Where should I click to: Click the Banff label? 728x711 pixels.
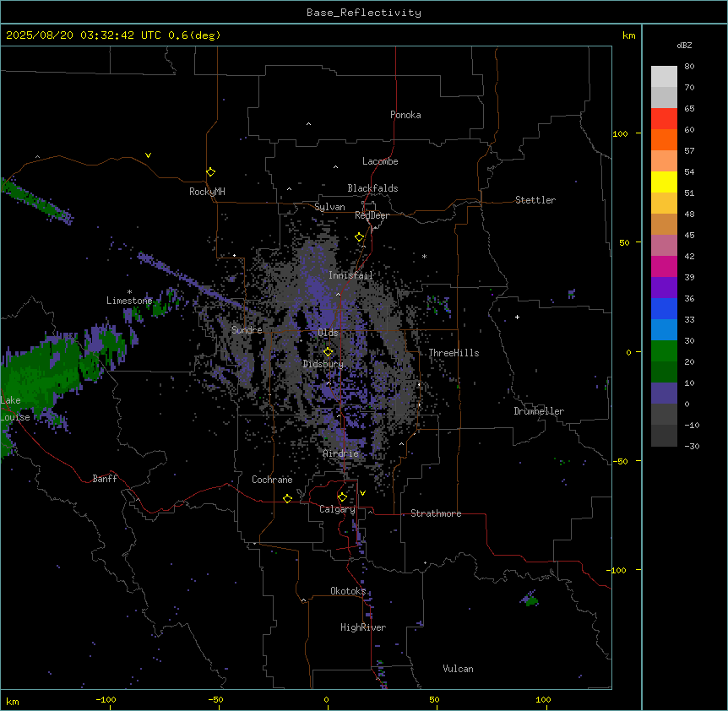coord(105,479)
